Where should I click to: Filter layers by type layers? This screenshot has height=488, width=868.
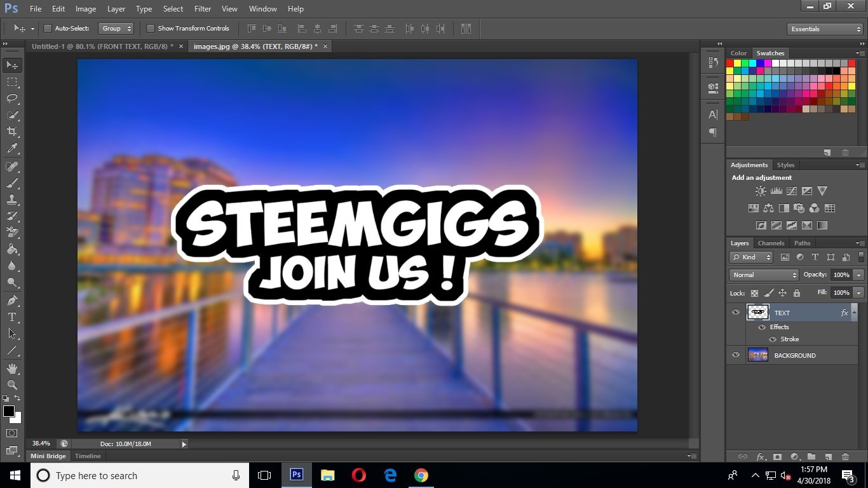pyautogui.click(x=815, y=257)
